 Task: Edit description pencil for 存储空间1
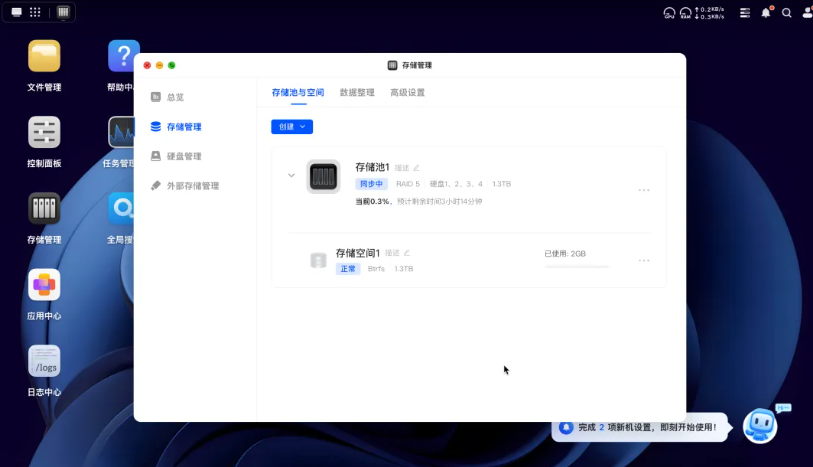coord(407,253)
